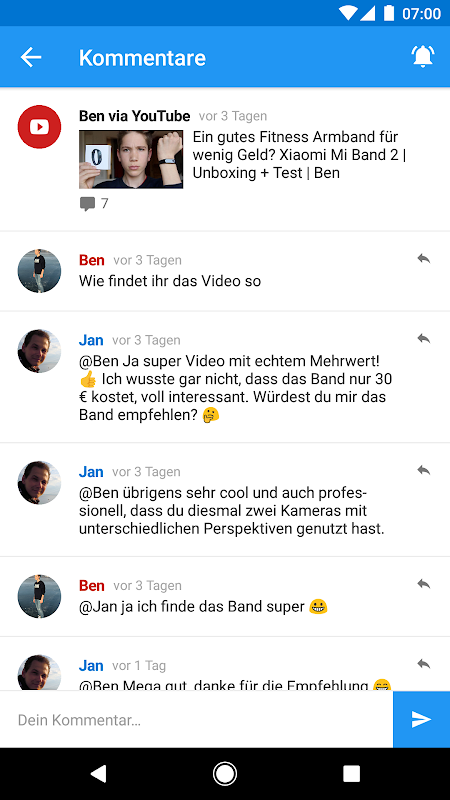
Task: Open the "Ben via YouTube" author name
Action: tap(134, 116)
